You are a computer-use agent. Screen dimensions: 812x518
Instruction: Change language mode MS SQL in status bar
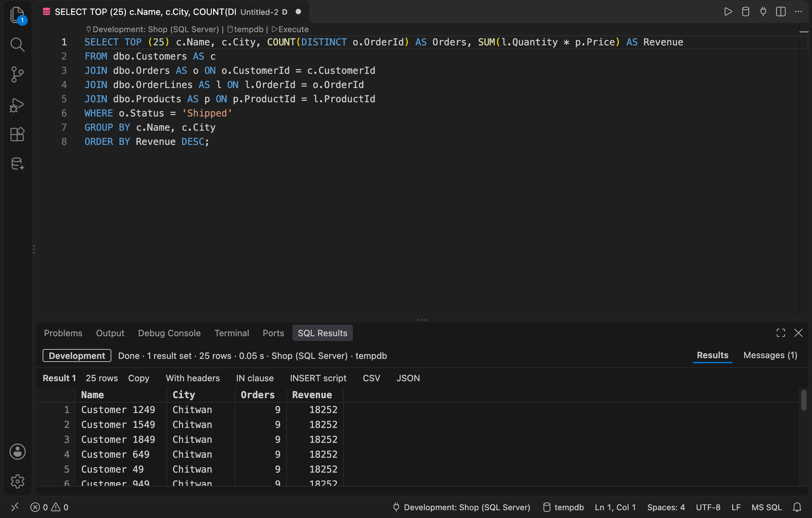pos(766,507)
